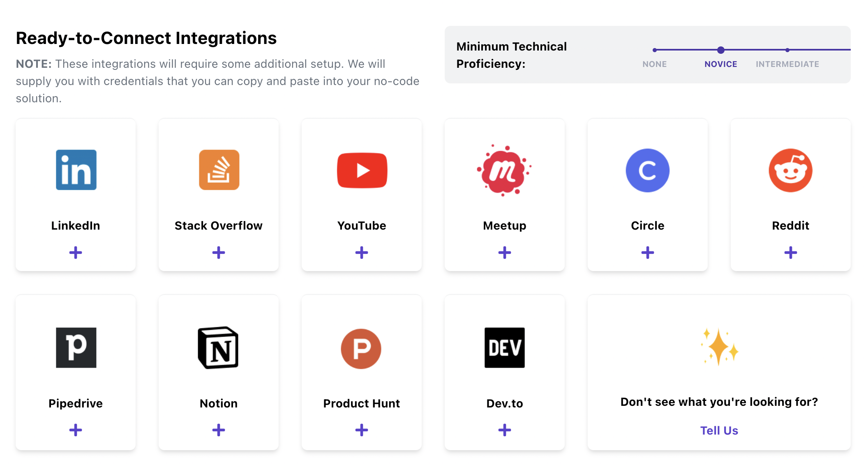Click the NOVICE slider handle
The image size is (868, 474).
click(721, 50)
